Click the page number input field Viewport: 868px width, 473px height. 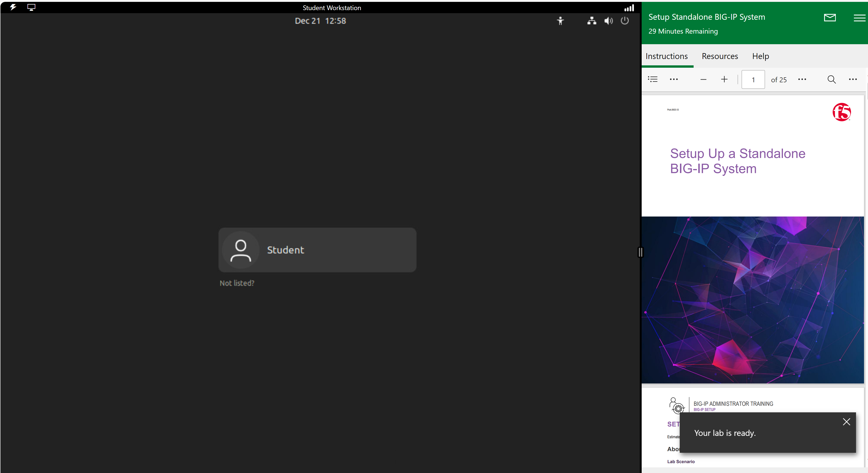tap(753, 79)
